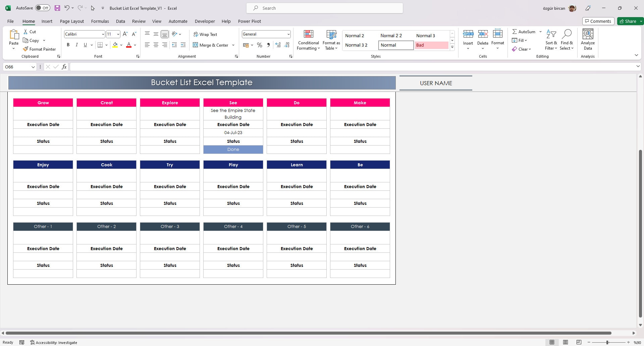This screenshot has width=644, height=346.
Task: Open the font name dropdown
Action: (103, 34)
